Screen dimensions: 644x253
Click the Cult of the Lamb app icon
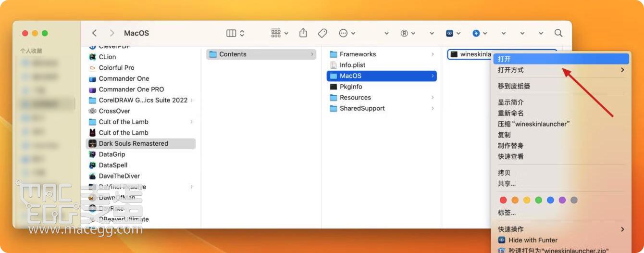(x=93, y=133)
